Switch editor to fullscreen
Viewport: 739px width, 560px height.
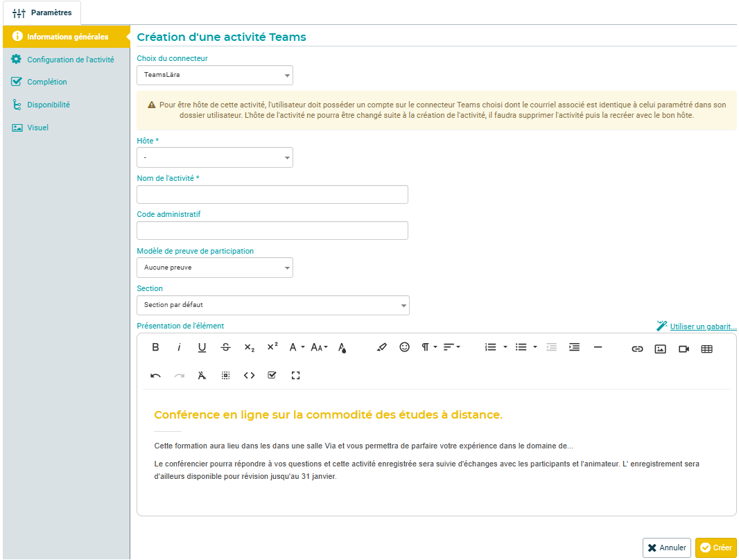tap(295, 376)
